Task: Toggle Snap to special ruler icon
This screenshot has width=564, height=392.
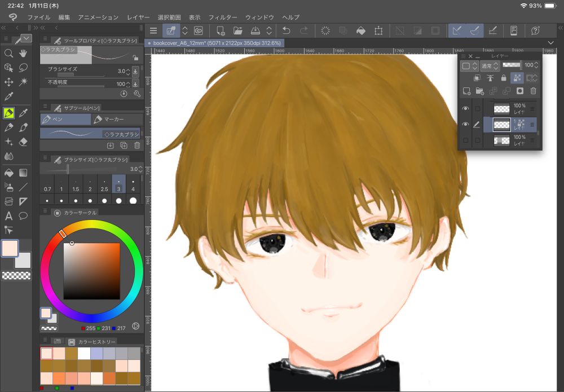Action: click(x=475, y=31)
